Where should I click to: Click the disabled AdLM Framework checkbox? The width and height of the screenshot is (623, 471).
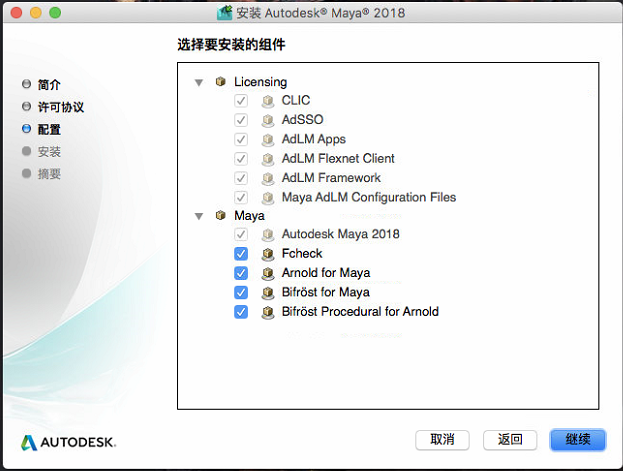241,178
